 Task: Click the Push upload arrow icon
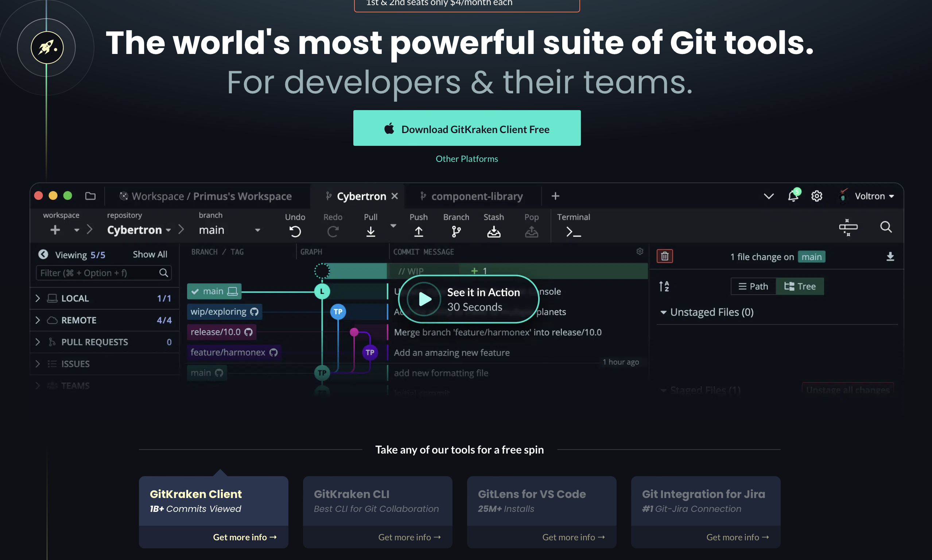[x=419, y=231]
